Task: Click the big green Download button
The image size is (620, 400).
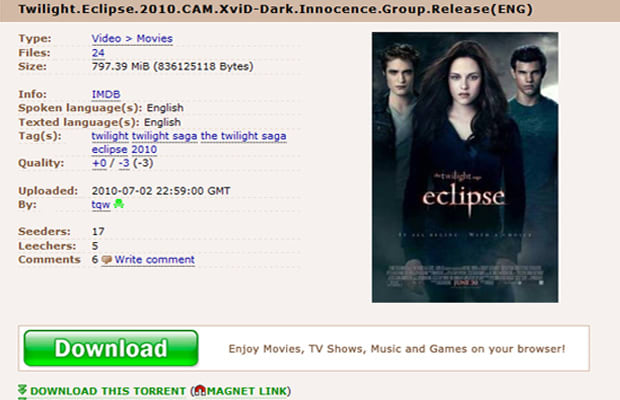Action: pos(111,348)
